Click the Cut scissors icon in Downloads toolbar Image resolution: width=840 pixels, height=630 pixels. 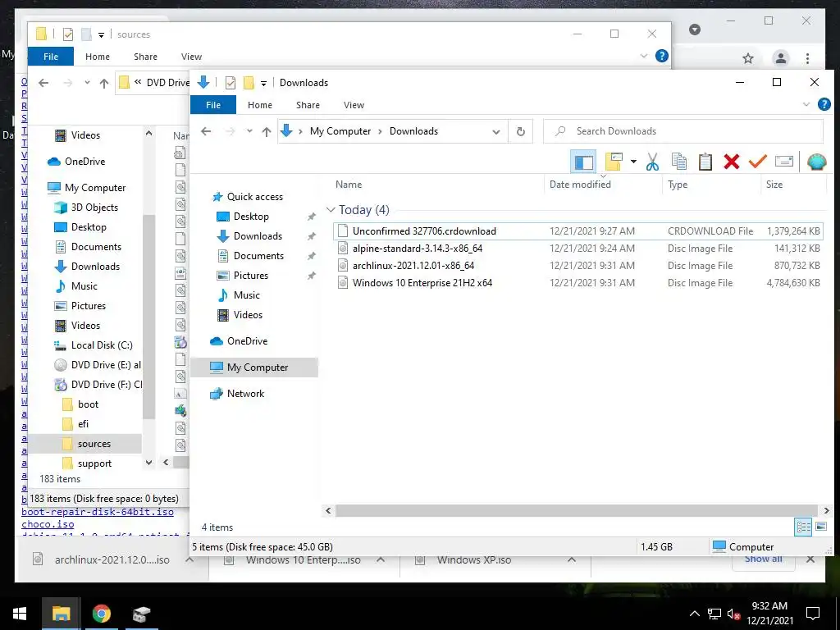tap(652, 162)
